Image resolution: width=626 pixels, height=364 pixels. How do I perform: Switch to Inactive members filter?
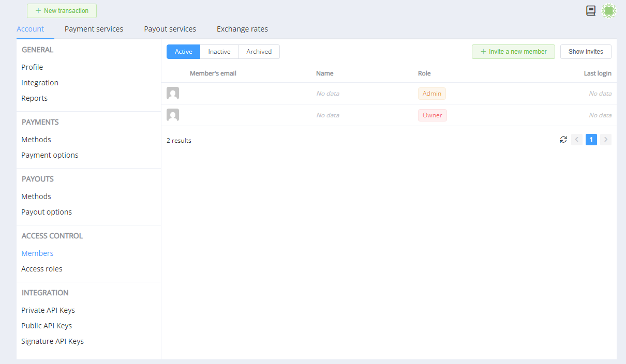click(x=219, y=52)
